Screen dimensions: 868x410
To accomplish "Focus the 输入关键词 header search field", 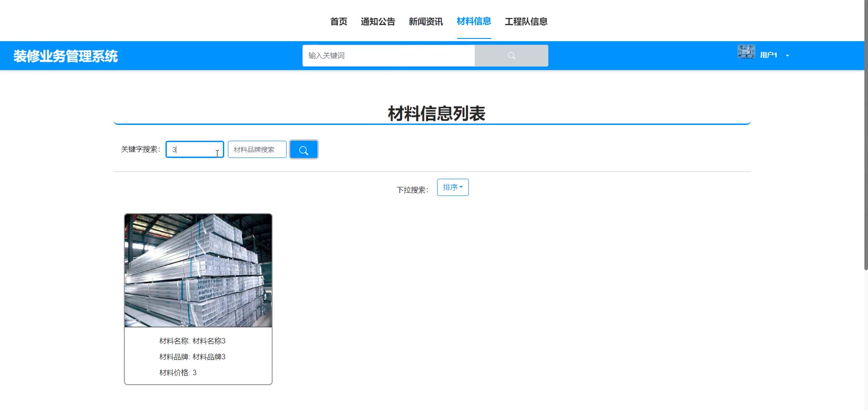I will (388, 56).
